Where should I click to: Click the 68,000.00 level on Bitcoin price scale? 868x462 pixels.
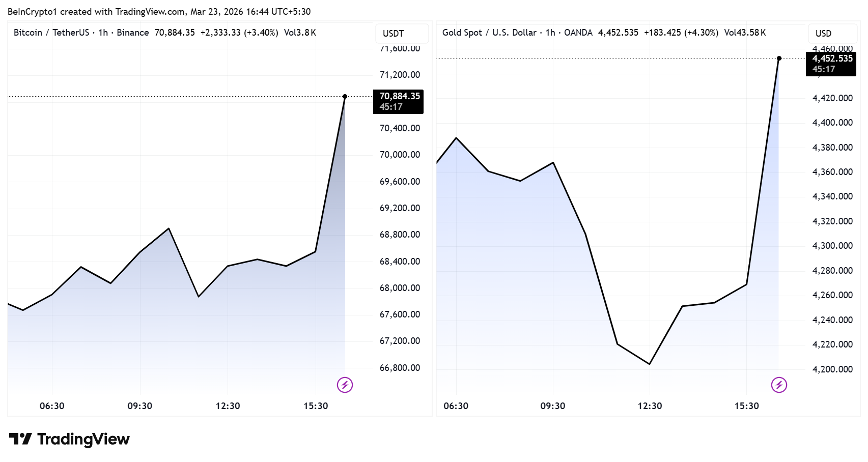(x=400, y=288)
